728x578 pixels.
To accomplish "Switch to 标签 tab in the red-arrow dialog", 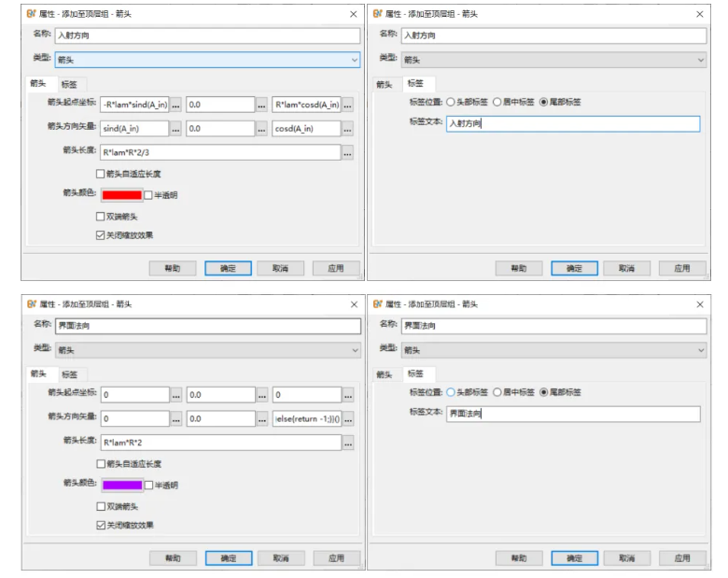I will pos(69,83).
